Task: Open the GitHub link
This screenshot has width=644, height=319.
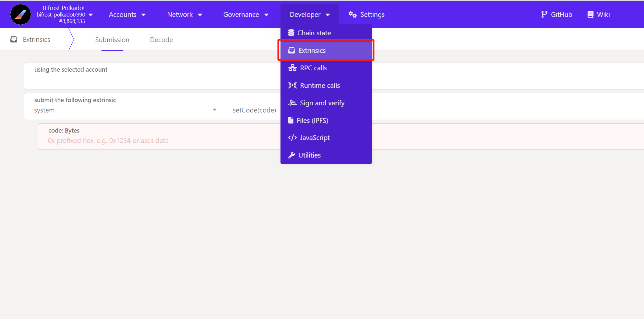Action: click(x=556, y=15)
